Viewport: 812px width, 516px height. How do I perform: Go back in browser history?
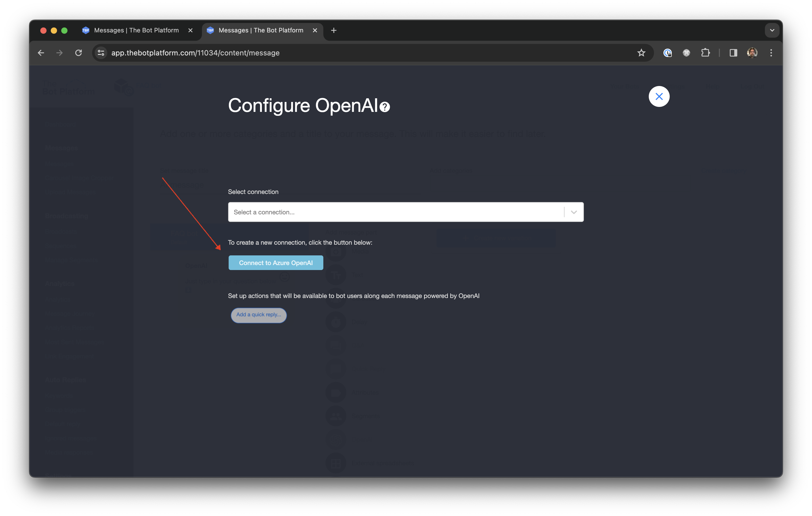click(x=41, y=53)
